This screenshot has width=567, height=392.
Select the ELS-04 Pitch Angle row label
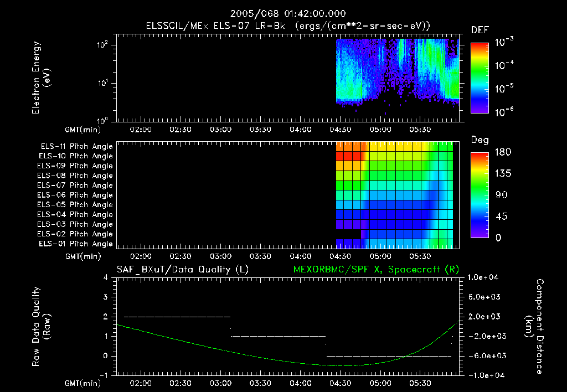click(75, 215)
